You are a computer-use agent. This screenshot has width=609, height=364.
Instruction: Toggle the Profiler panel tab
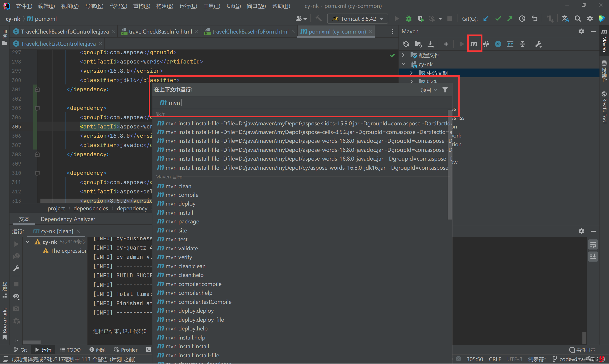coord(125,349)
